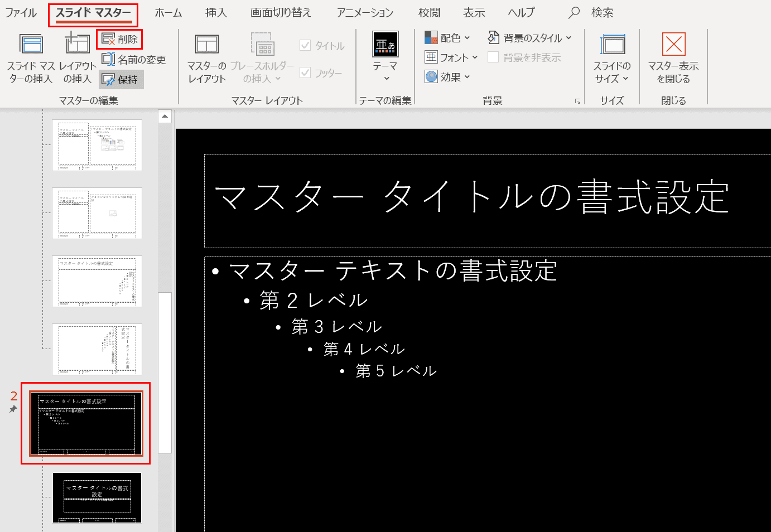Expand the 配色 (Colors) dropdown

(x=447, y=38)
